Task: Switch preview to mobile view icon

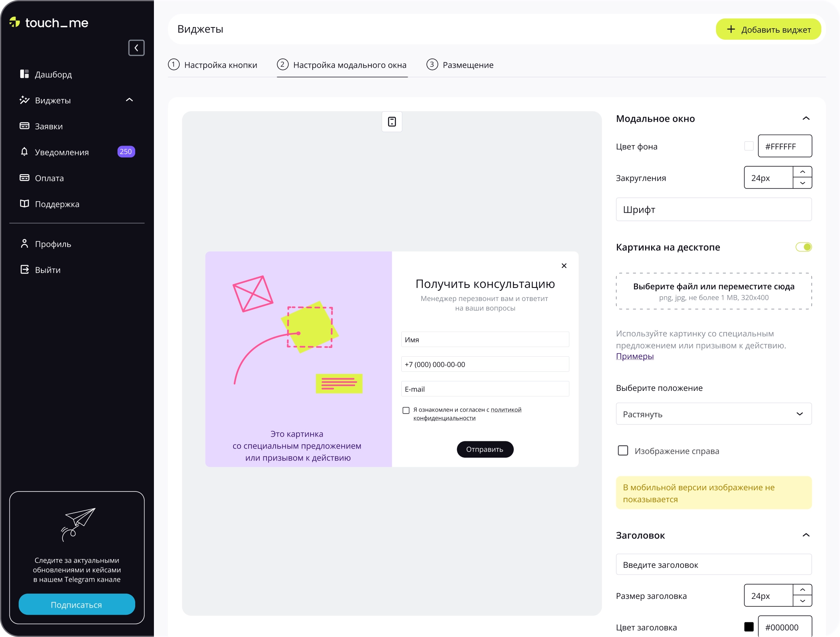Action: 392,122
